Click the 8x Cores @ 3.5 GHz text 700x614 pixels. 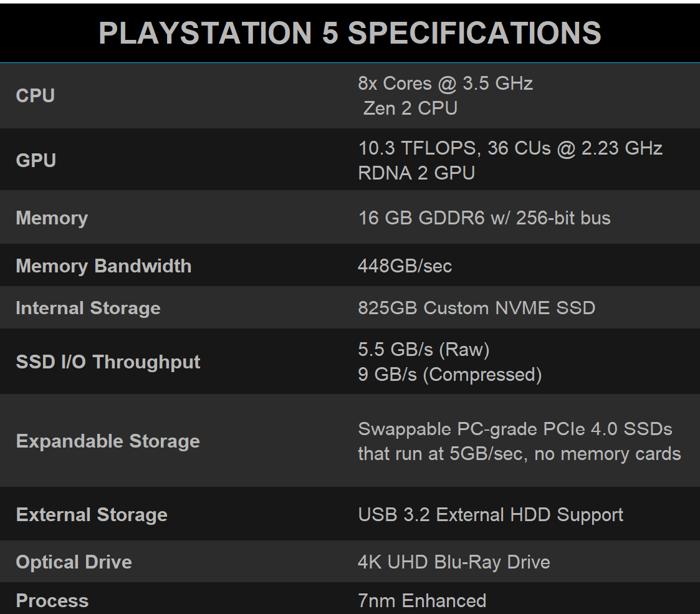445,84
